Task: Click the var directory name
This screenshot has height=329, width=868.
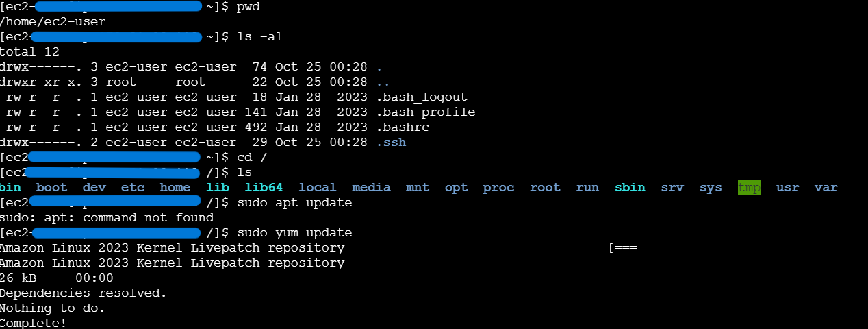Action: pos(826,188)
